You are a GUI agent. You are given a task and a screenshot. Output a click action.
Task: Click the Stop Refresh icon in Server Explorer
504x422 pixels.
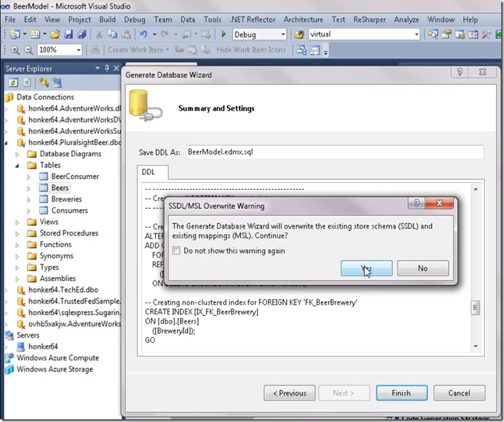tap(27, 82)
